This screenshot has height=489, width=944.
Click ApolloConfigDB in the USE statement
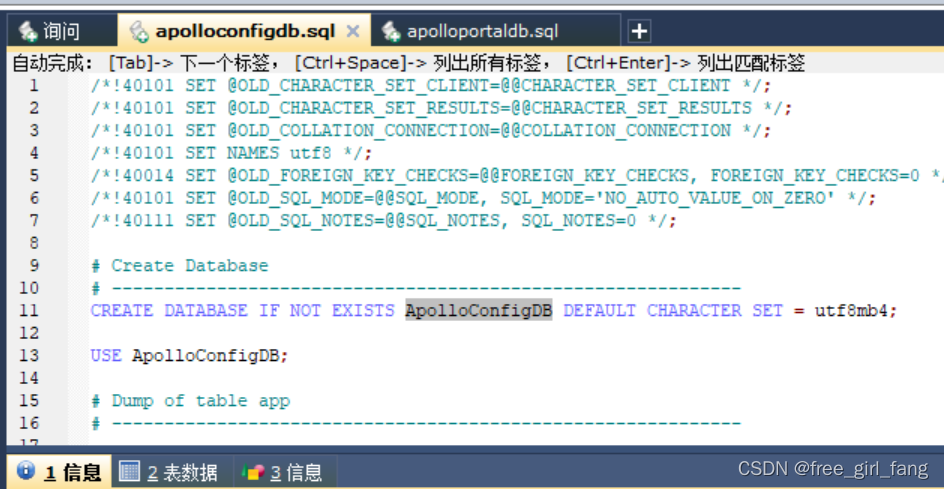[x=205, y=356]
